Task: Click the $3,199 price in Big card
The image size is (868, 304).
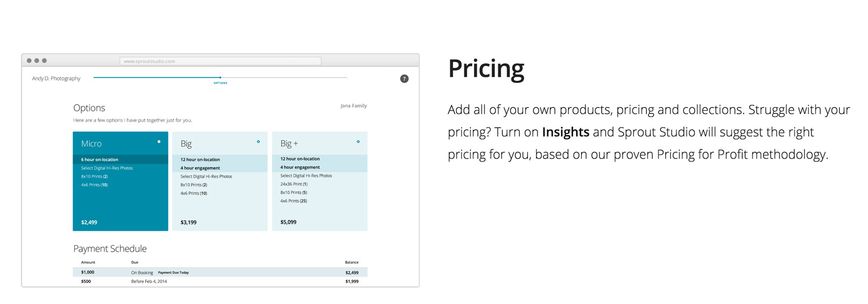Action: (188, 222)
